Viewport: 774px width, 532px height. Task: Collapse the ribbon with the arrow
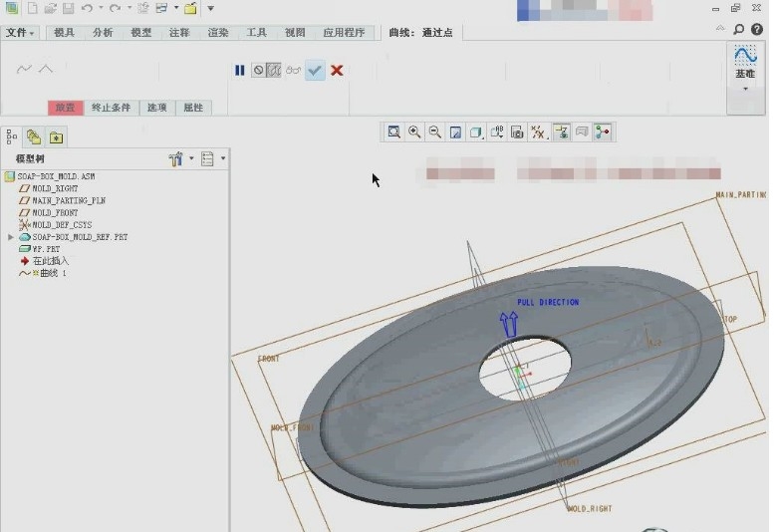720,28
